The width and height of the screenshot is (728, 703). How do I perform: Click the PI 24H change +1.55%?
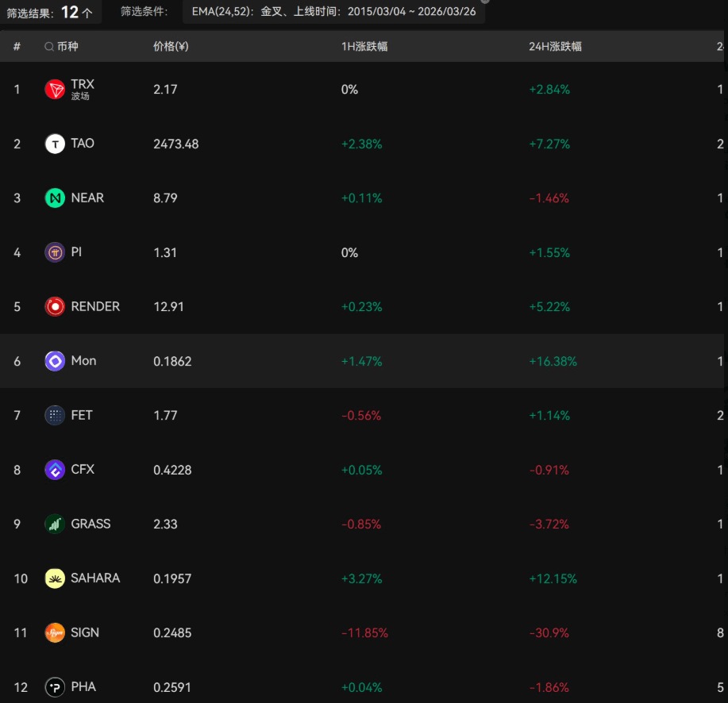click(549, 253)
